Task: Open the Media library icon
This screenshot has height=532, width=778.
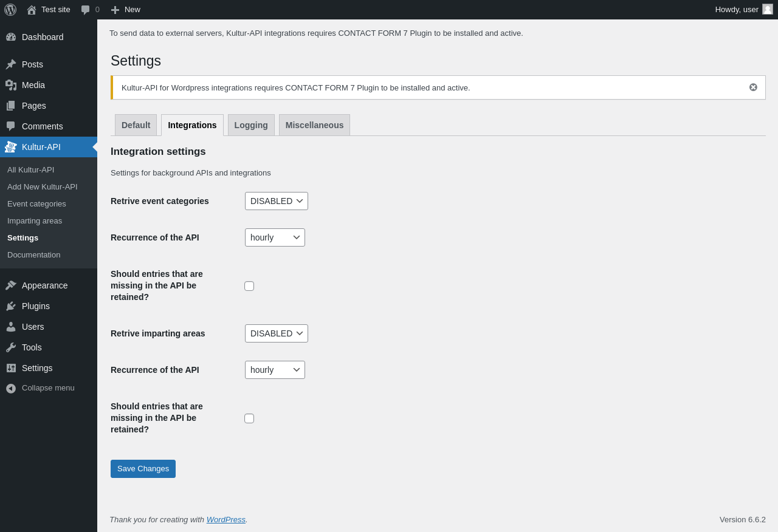Action: coord(11,85)
